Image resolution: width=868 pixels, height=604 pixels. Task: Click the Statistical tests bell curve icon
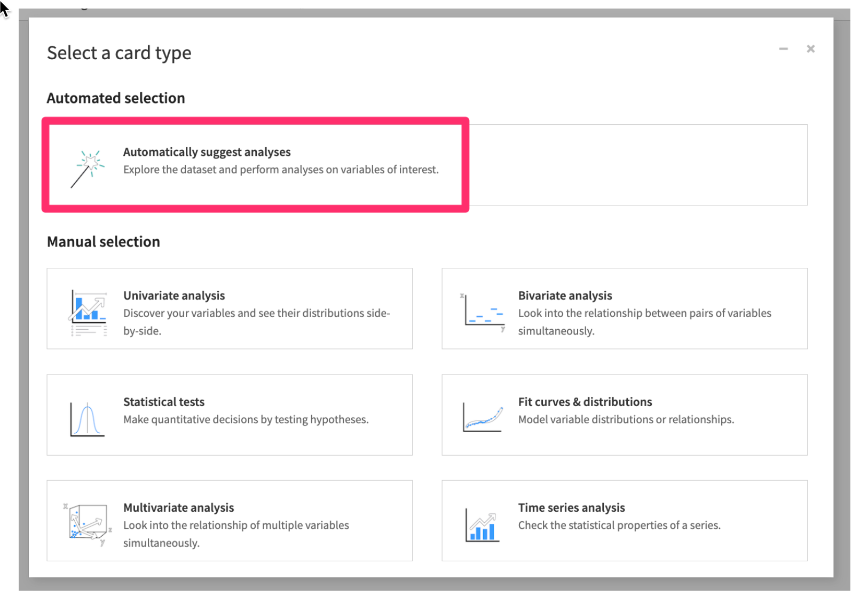pos(87,419)
